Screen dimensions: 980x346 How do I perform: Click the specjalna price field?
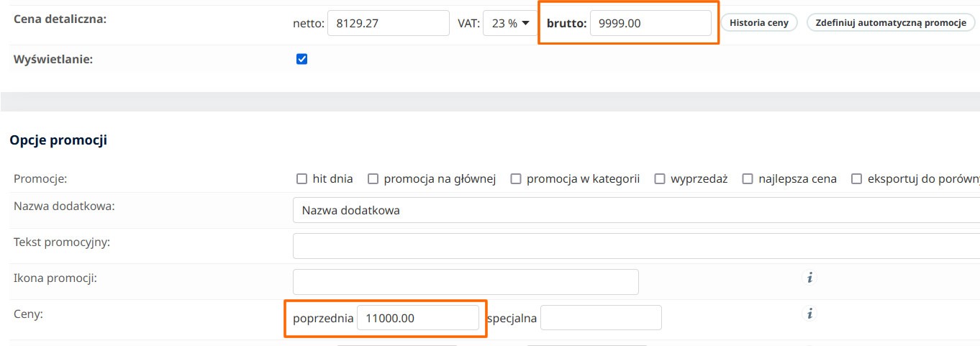[600, 318]
